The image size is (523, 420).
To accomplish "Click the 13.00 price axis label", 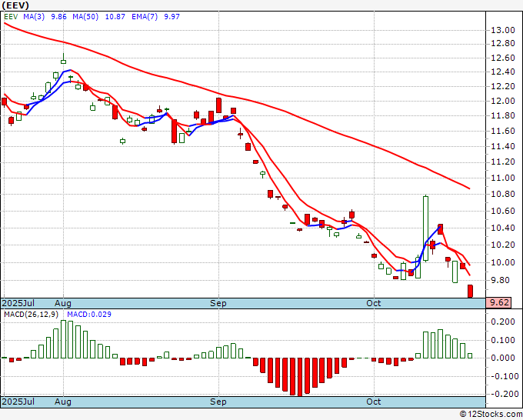I will pos(503,30).
